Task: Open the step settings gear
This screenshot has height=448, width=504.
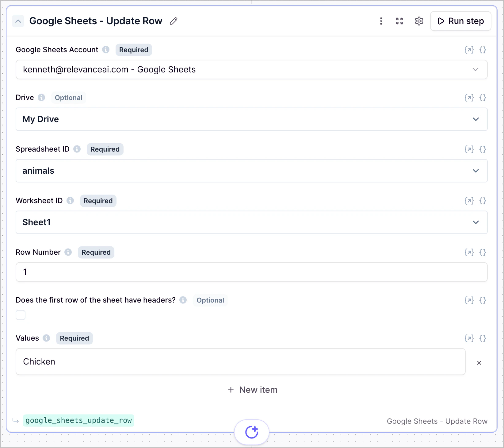Action: point(419,21)
